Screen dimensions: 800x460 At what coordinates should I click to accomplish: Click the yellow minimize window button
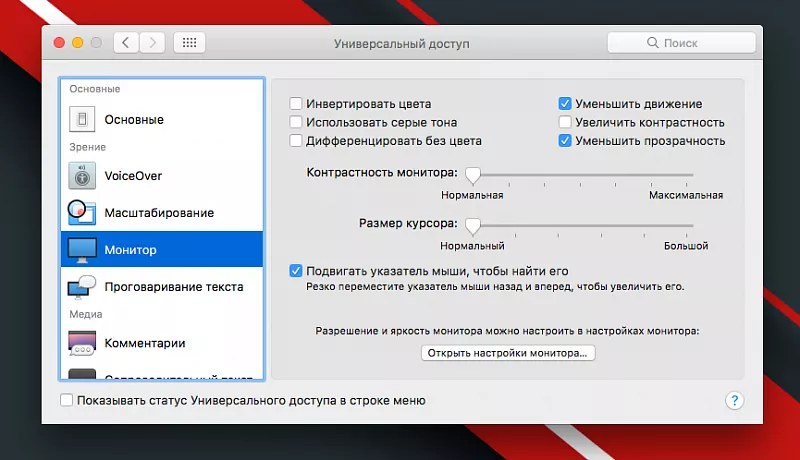tap(78, 43)
